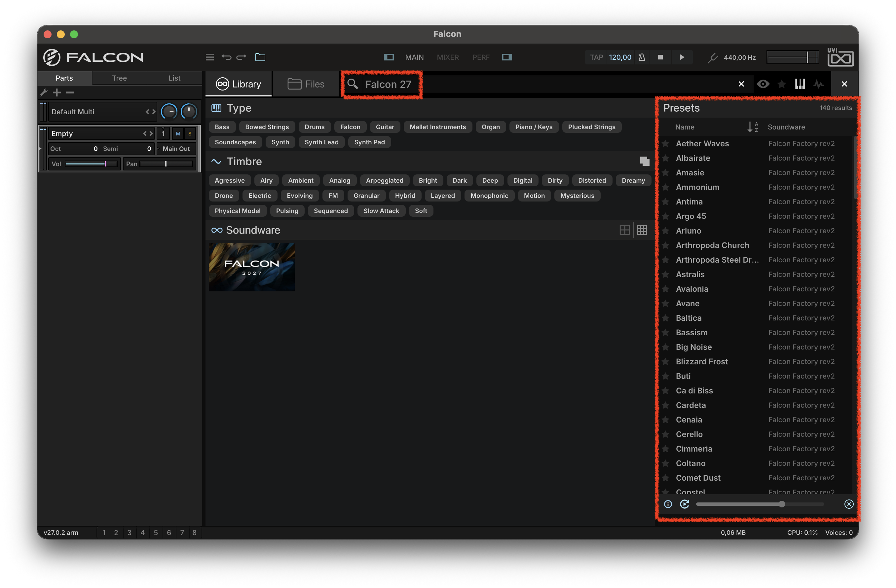896x588 pixels.
Task: Toggle the left sidebar panel icon
Action: click(389, 57)
